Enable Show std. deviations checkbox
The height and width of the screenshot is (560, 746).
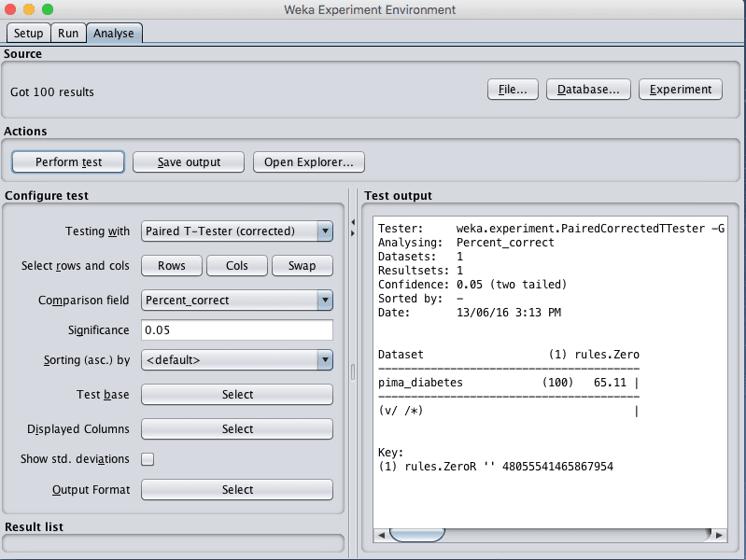(148, 459)
